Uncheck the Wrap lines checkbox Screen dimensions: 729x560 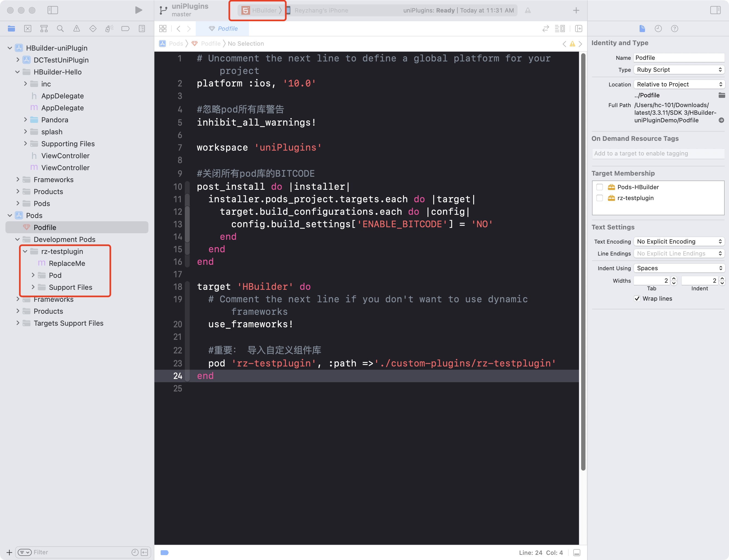point(637,299)
